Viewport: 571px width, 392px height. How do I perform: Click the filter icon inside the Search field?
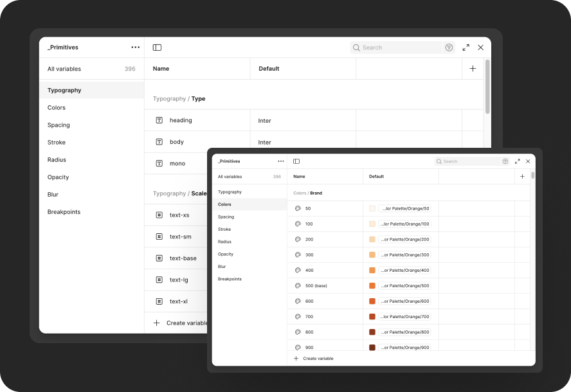pyautogui.click(x=448, y=47)
